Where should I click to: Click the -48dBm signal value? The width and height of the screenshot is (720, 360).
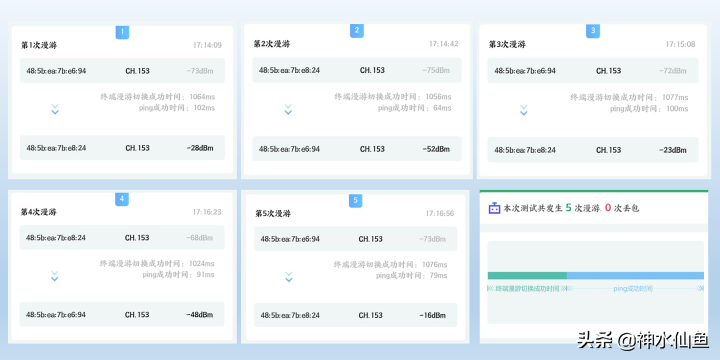coord(199,315)
